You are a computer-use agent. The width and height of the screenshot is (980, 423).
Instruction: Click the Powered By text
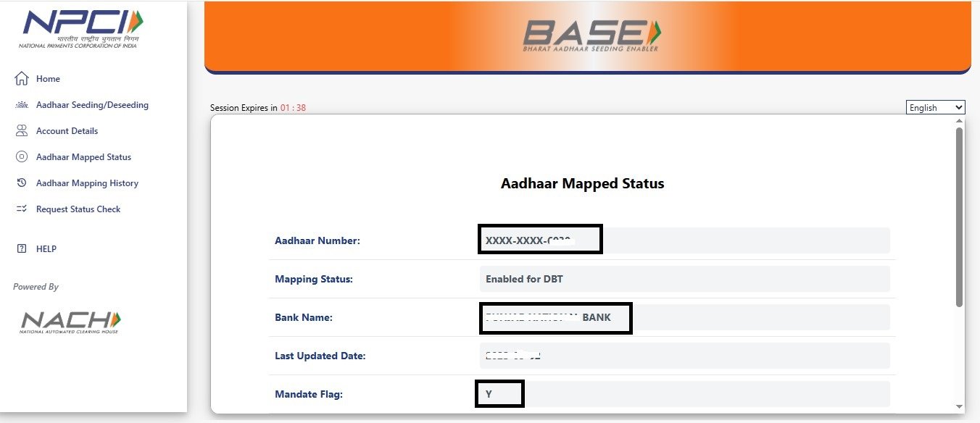coord(36,287)
